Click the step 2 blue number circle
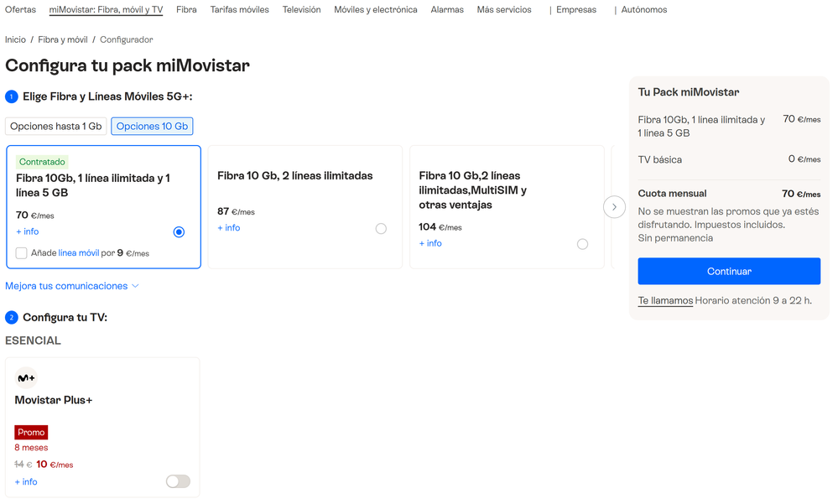 point(12,318)
